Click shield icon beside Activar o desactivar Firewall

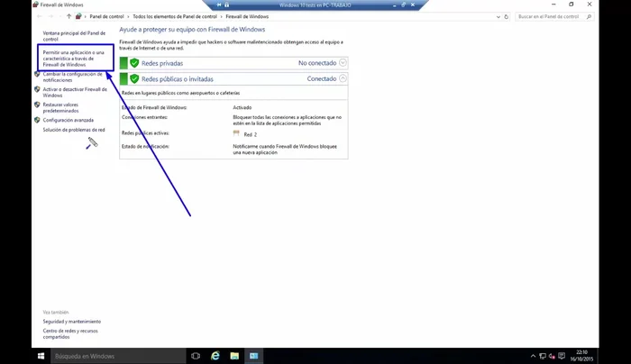coord(37,89)
